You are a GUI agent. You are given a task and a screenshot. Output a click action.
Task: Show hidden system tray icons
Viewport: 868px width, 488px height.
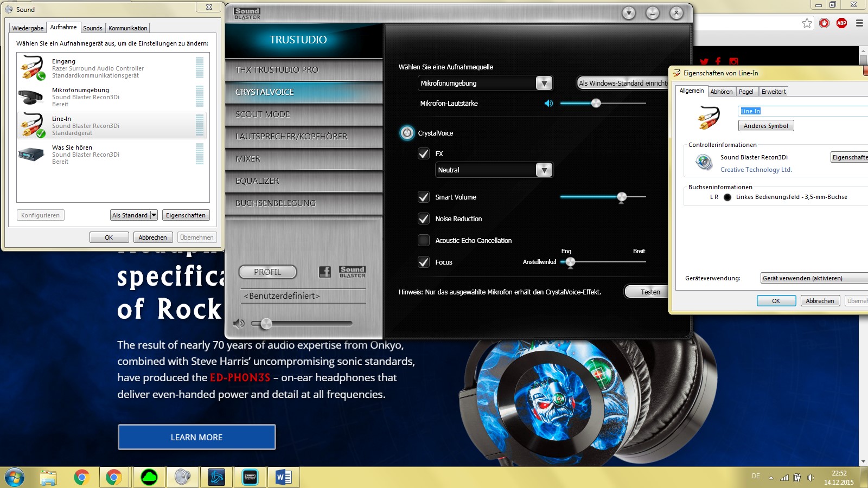[771, 478]
